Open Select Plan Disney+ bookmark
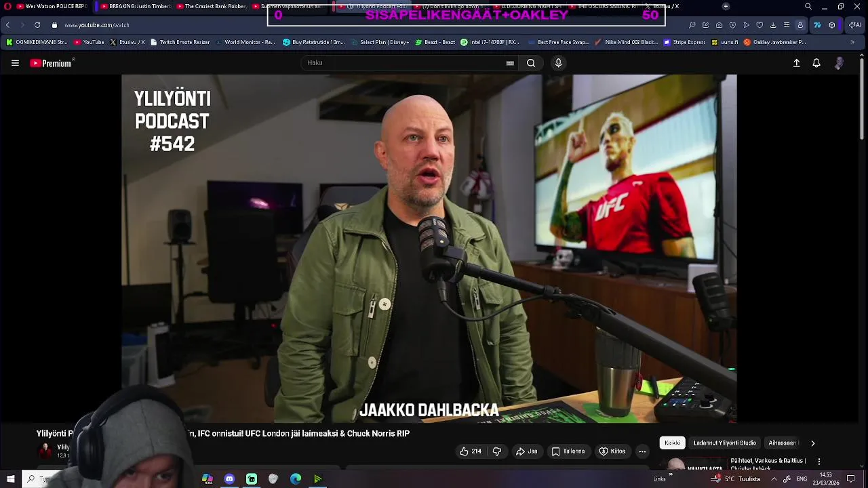The image size is (868, 488). [380, 42]
